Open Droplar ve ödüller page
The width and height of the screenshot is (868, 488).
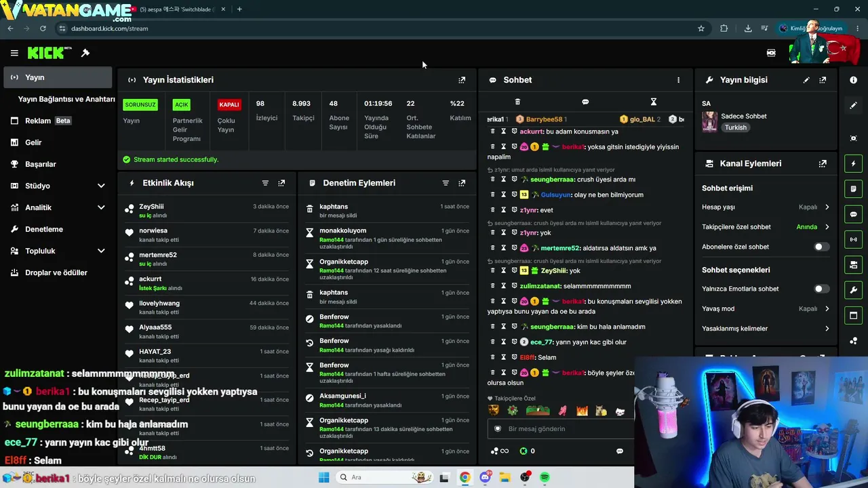[x=58, y=272]
